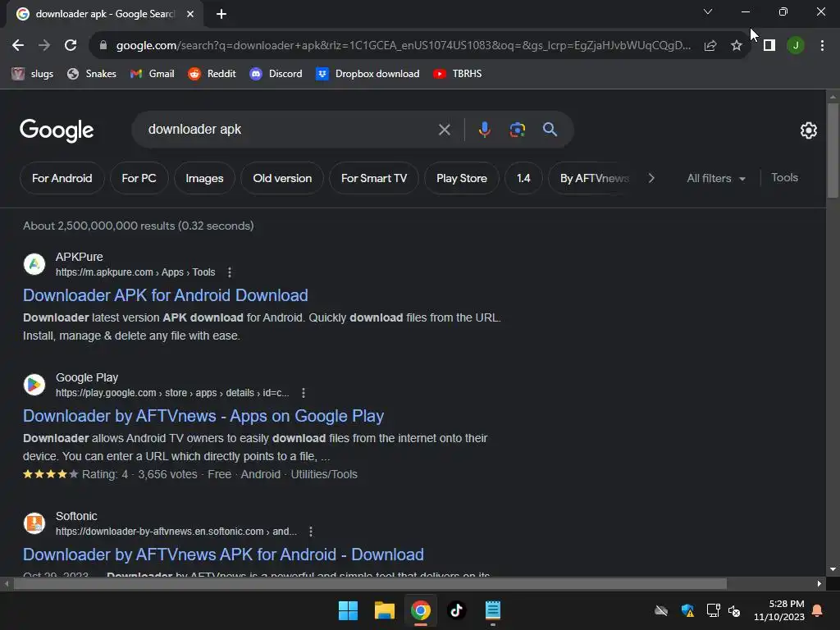Open the Chrome profile avatar J
840x630 pixels.
pyautogui.click(x=796, y=46)
